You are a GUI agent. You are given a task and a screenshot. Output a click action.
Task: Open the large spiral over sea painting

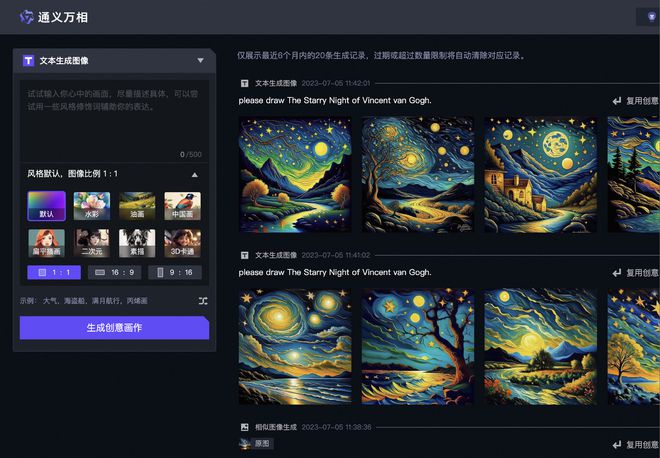295,346
